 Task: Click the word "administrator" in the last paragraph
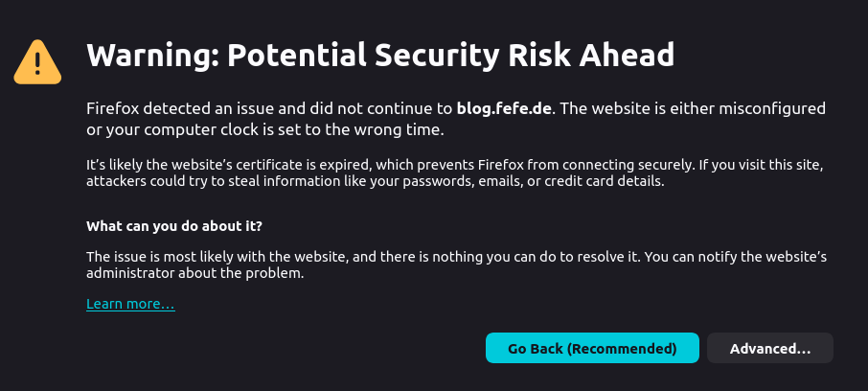[128, 273]
